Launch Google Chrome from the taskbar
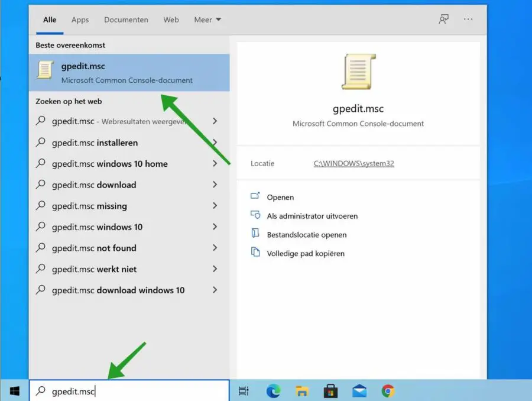Viewport: 532px width, 401px height. point(388,391)
